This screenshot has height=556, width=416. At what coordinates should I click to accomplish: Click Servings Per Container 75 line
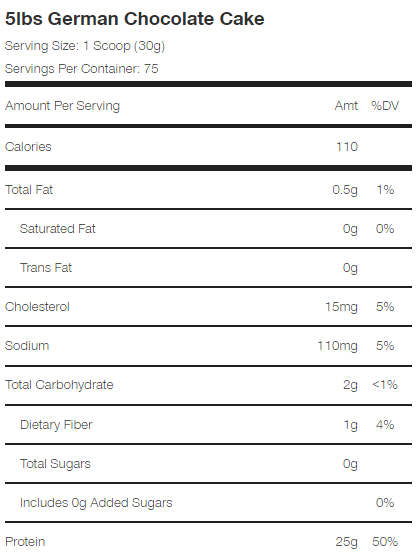point(82,68)
